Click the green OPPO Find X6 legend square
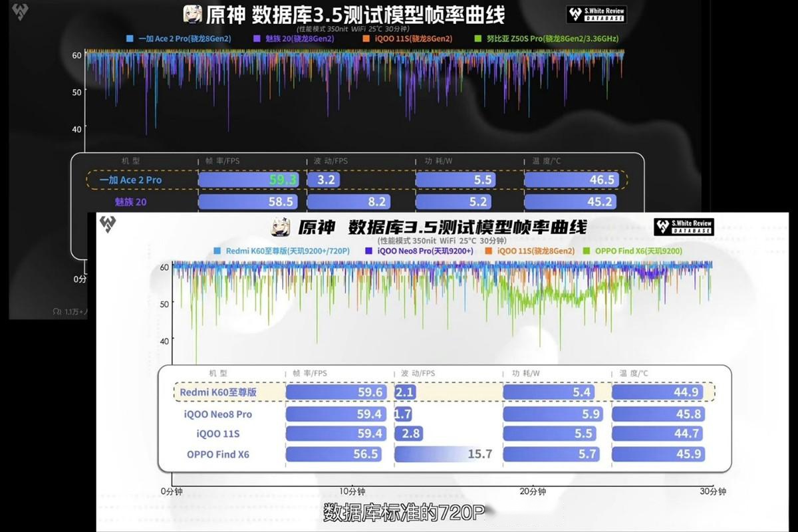Screen dimensions: 798x532 pos(587,251)
